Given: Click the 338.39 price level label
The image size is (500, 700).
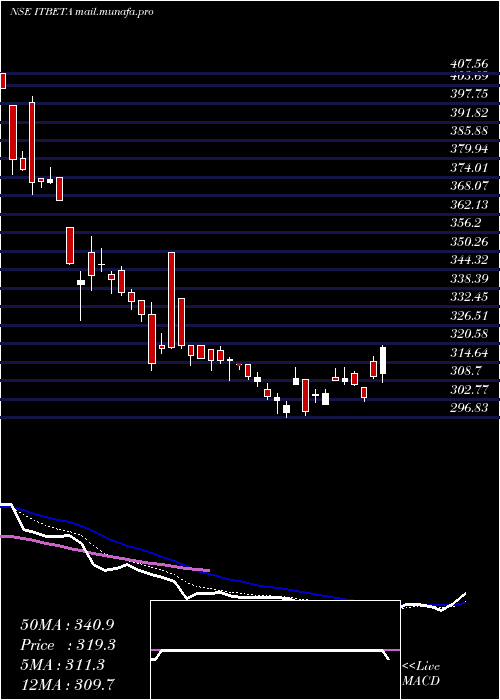Looking at the screenshot, I should [469, 279].
